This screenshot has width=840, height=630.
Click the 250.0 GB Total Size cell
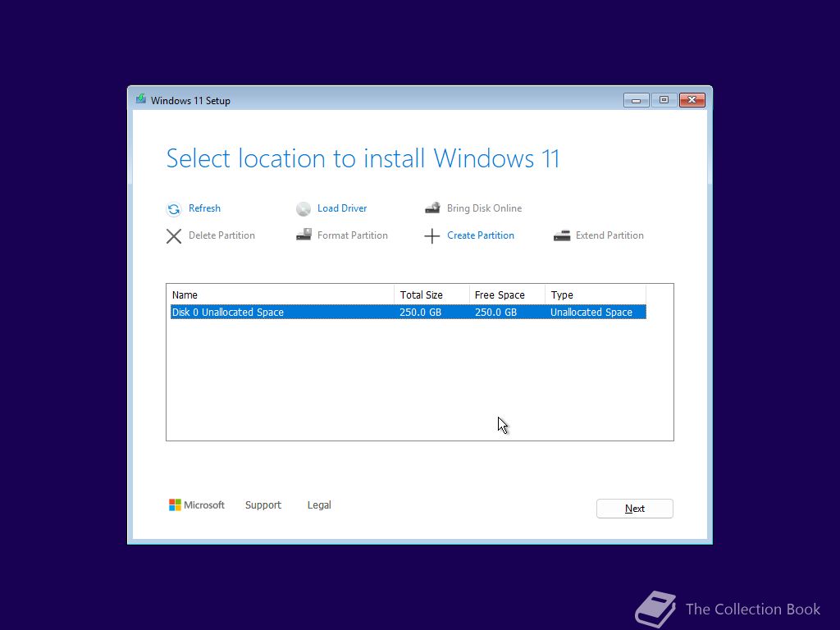point(421,313)
